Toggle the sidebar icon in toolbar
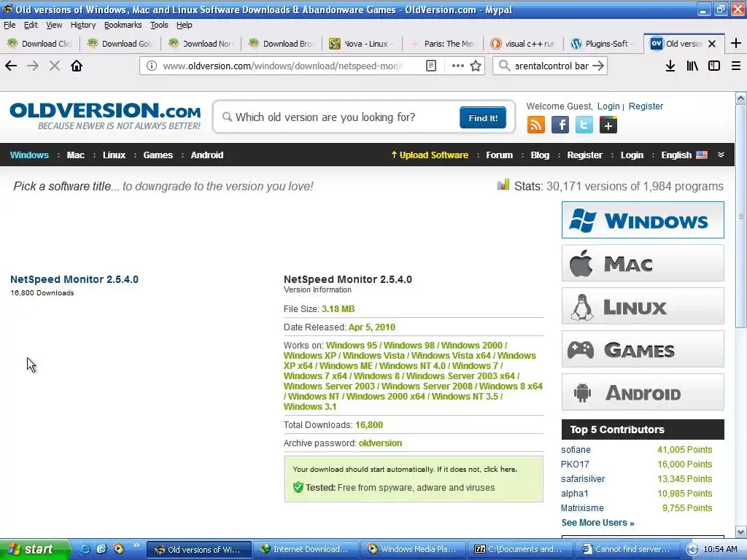The image size is (747, 560). 714,66
